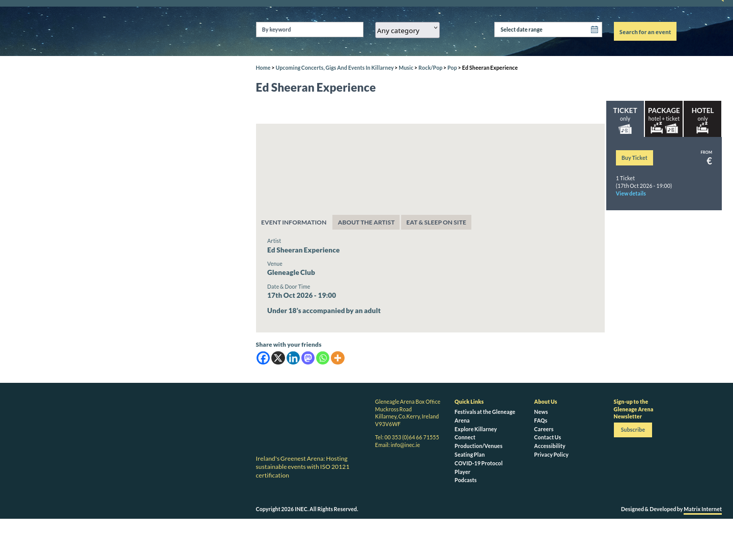This screenshot has width=733, height=560.
Task: Click the Gleneagle Club venue name
Action: click(291, 272)
